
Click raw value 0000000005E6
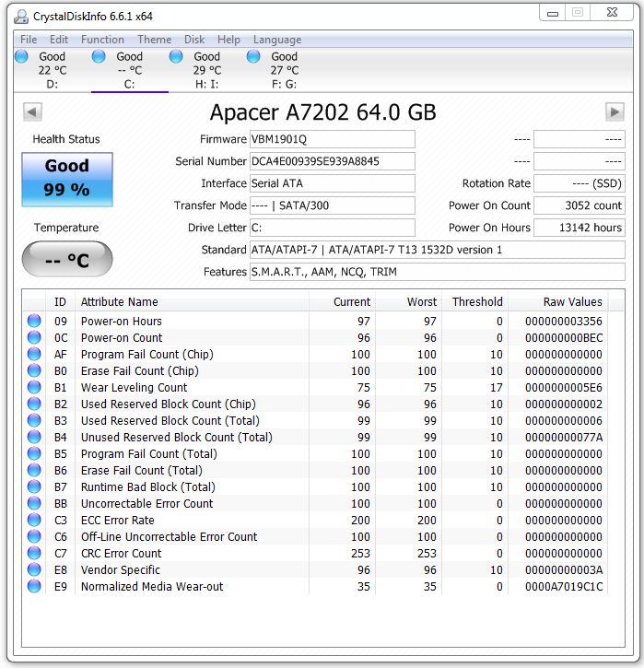pyautogui.click(x=564, y=388)
